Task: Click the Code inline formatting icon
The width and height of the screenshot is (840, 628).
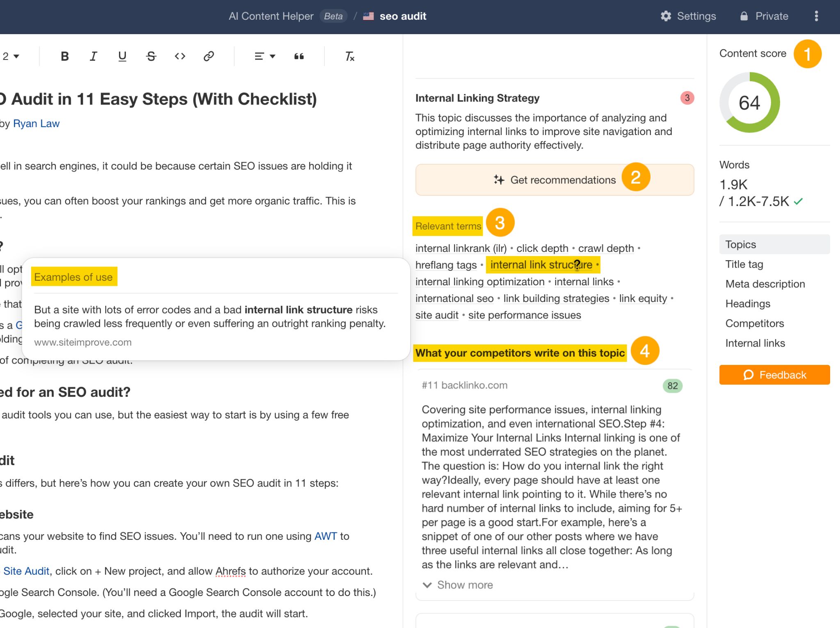Action: coord(180,56)
